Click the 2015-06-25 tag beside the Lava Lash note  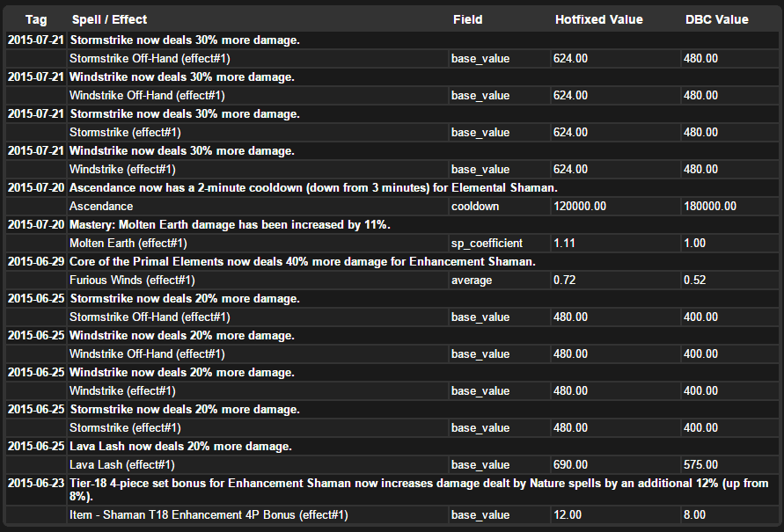(x=36, y=447)
